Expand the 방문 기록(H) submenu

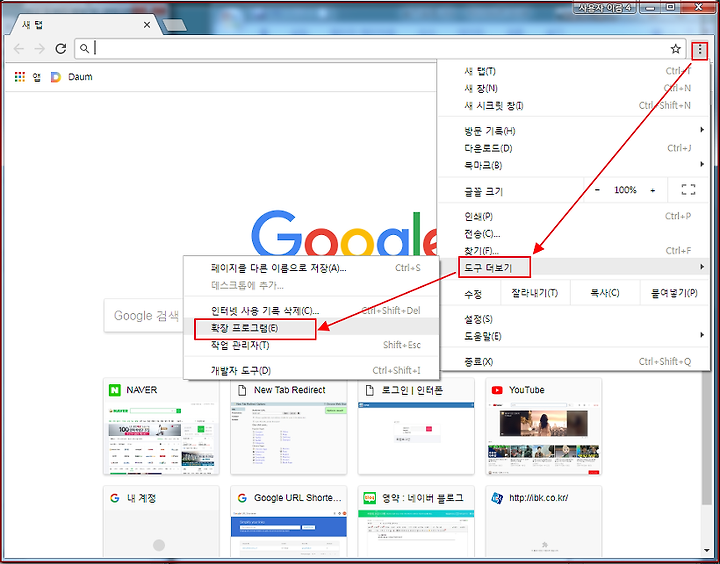tap(574, 131)
